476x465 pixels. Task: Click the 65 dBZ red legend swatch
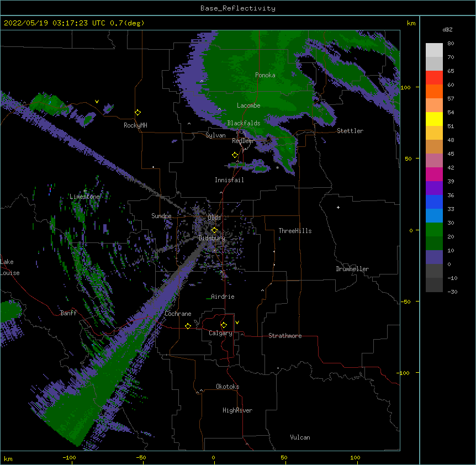click(434, 78)
